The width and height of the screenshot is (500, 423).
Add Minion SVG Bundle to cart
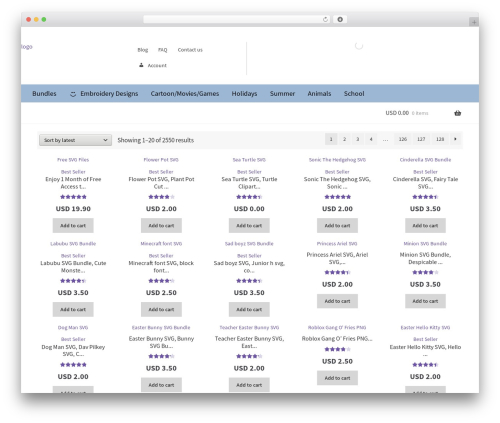point(425,301)
